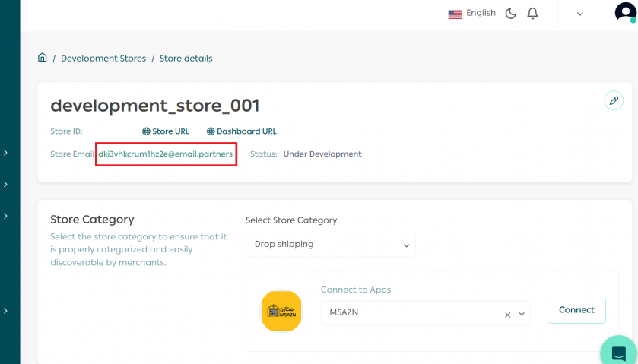Click the Connect to Apps label
This screenshot has width=638, height=364.
(356, 290)
